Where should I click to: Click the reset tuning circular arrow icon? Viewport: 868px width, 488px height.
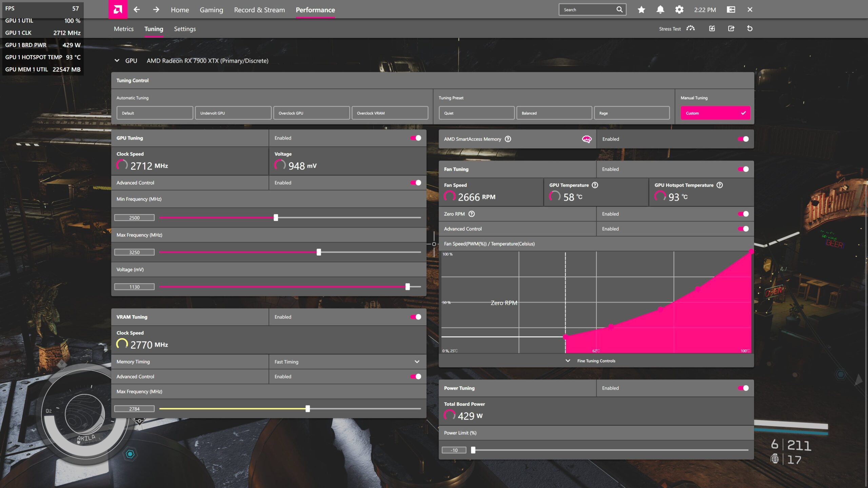[750, 28]
